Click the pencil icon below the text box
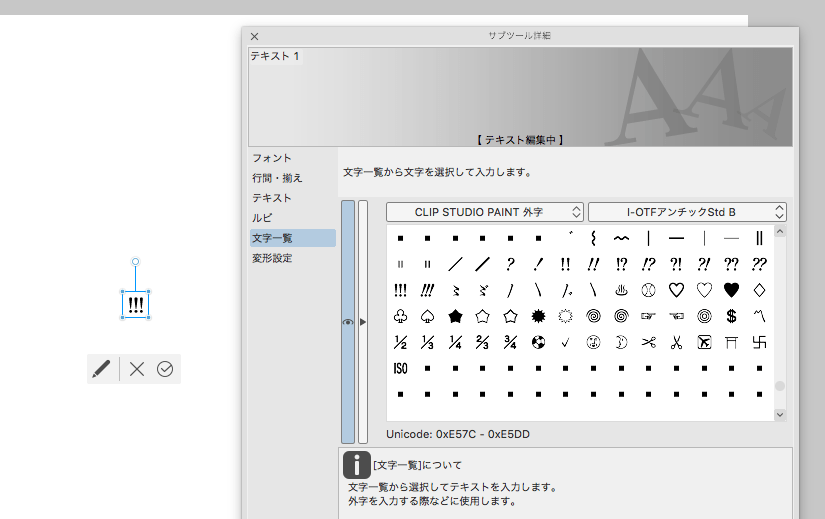Viewport: 825px width, 519px height. [x=101, y=369]
